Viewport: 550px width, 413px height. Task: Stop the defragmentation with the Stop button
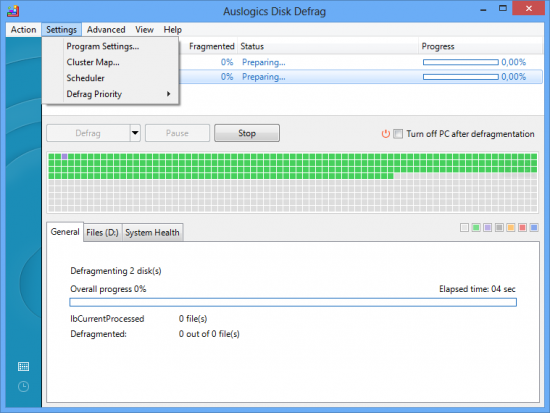tap(247, 133)
